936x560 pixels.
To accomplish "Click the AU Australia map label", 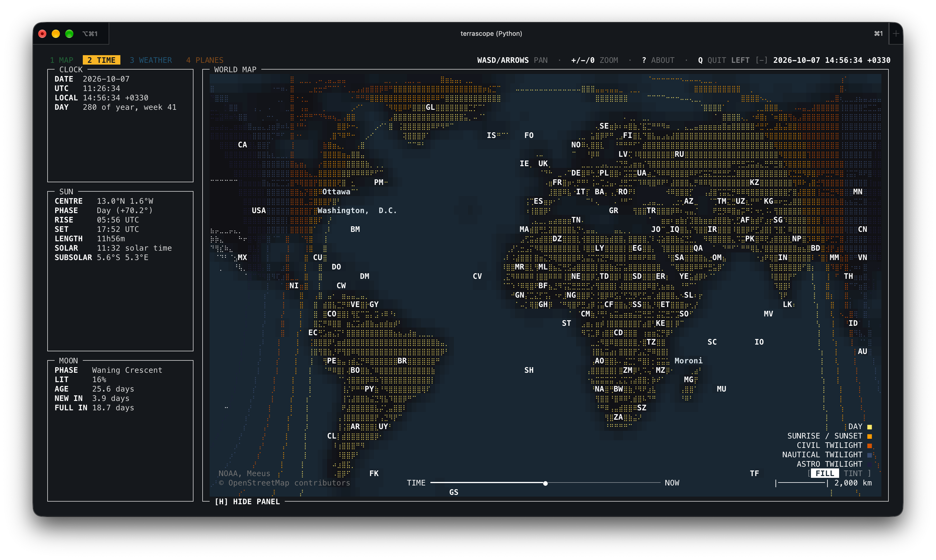I will point(862,351).
